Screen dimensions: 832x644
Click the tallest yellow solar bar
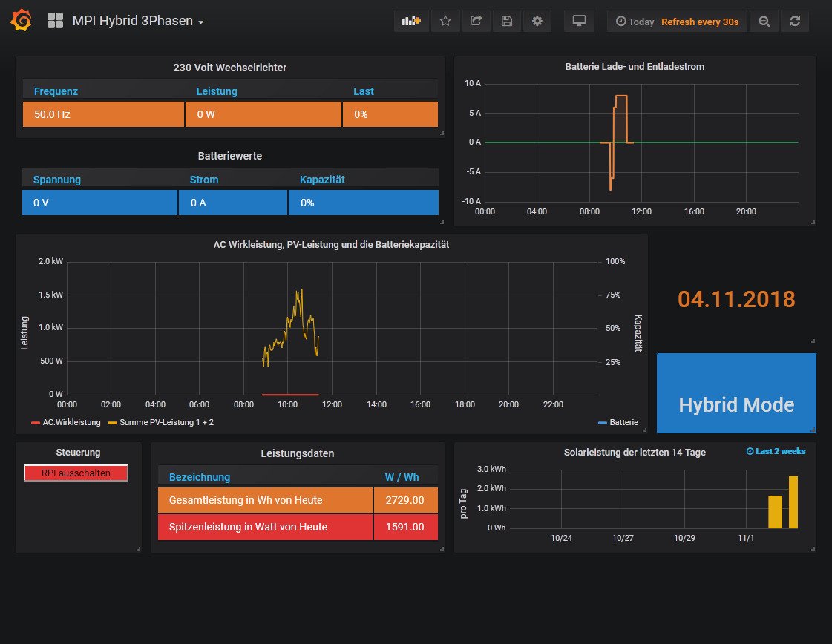coord(793,502)
